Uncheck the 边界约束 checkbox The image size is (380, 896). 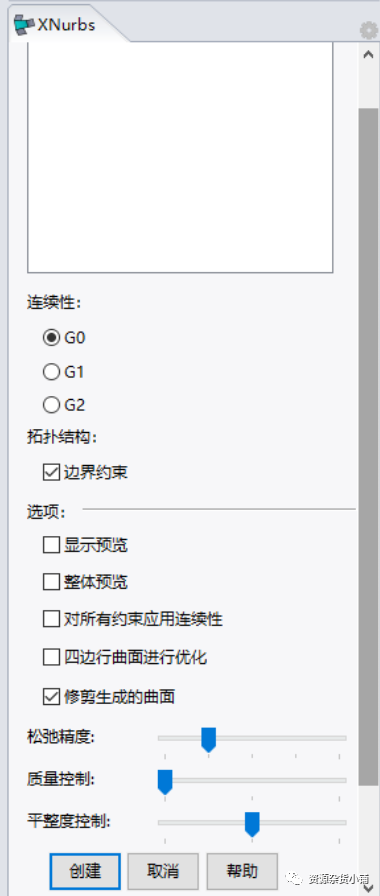pos(51,473)
